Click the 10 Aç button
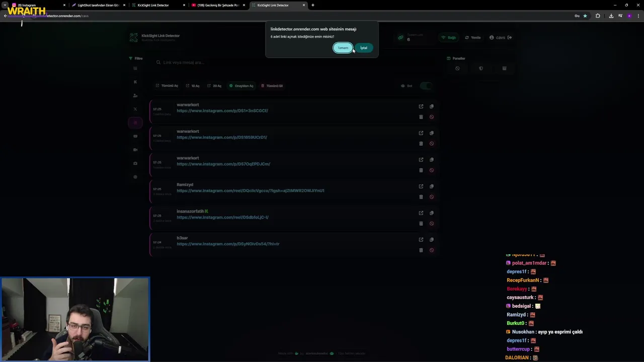 point(193,86)
